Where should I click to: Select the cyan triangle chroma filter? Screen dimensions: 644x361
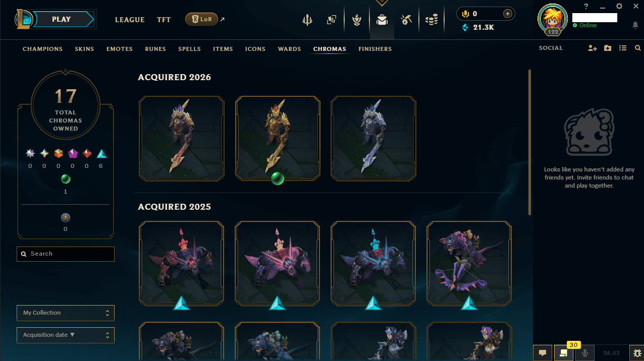101,154
